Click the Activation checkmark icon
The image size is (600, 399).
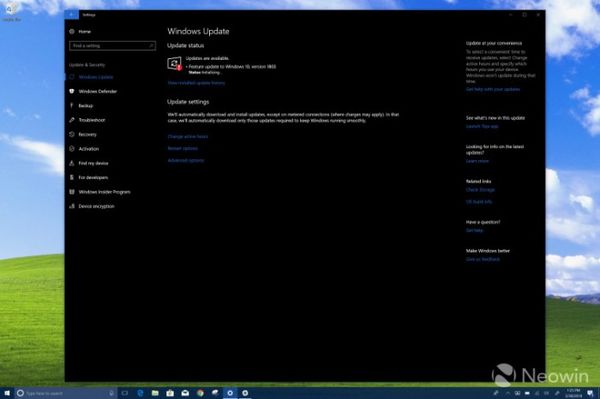click(72, 148)
